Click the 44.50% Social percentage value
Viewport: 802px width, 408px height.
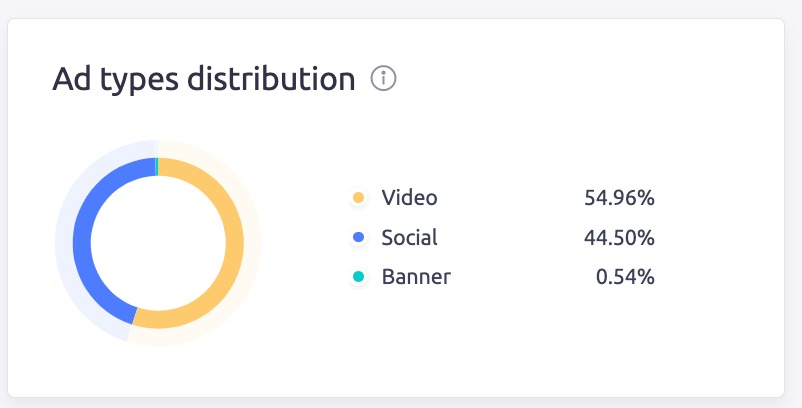619,238
